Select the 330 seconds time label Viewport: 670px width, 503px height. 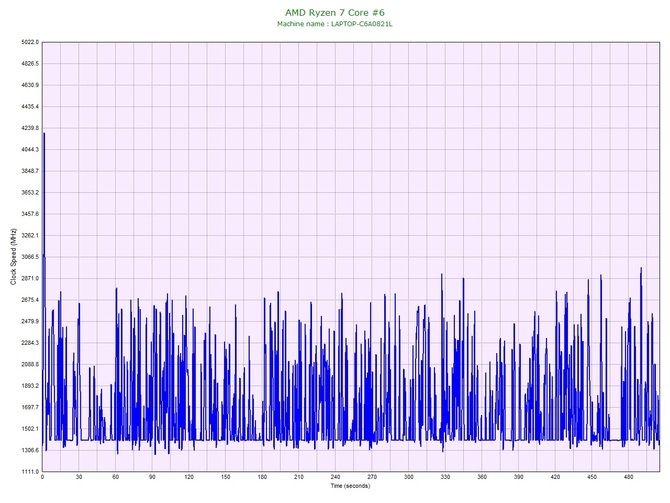(x=446, y=477)
